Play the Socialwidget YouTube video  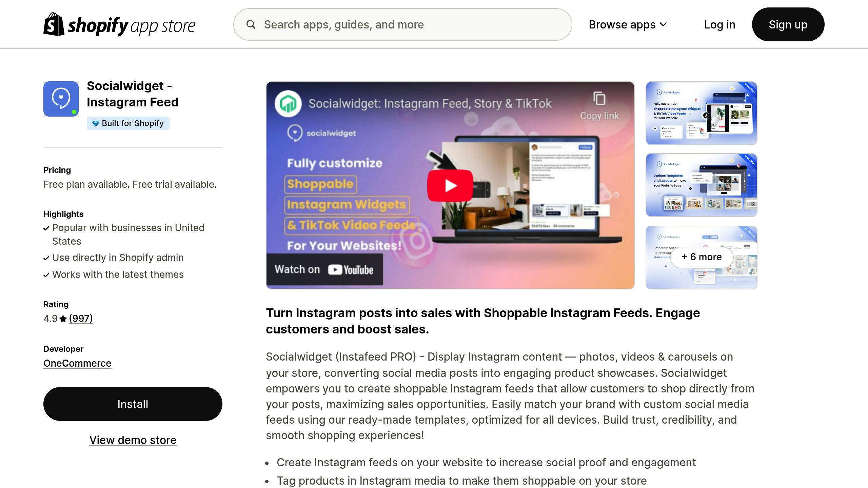pos(450,186)
